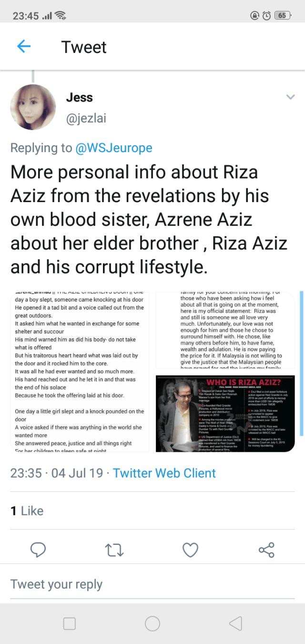The height and width of the screenshot is (644, 305).
Task: Tap the share icon
Action: click(266, 550)
